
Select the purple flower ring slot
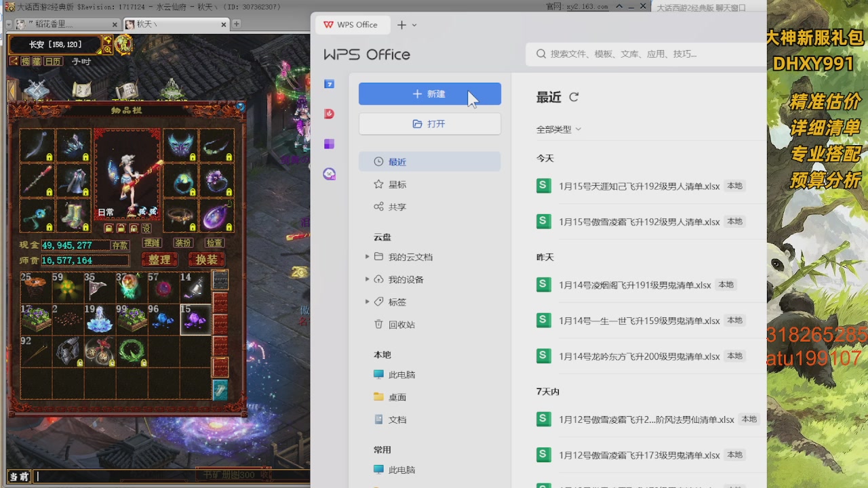click(216, 180)
